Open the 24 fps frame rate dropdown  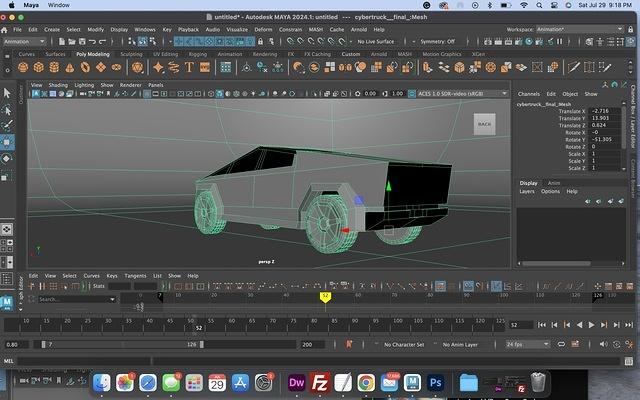pyautogui.click(x=527, y=344)
